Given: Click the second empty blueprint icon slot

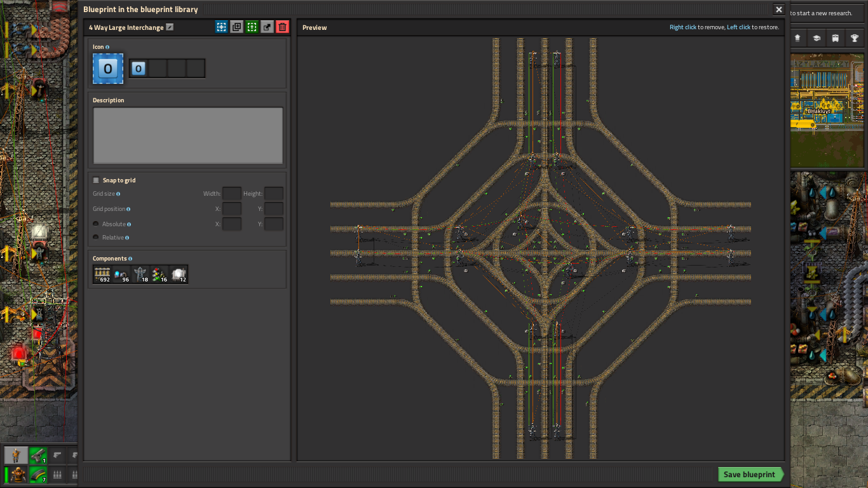Looking at the screenshot, I should point(158,69).
